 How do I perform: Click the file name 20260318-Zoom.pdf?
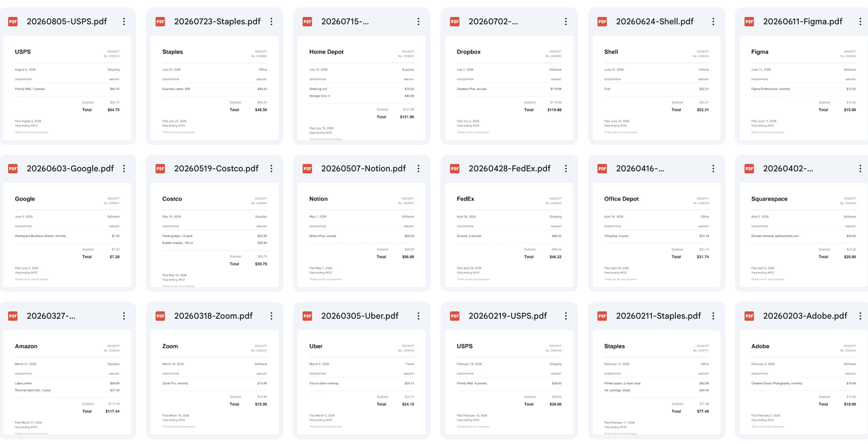click(213, 316)
